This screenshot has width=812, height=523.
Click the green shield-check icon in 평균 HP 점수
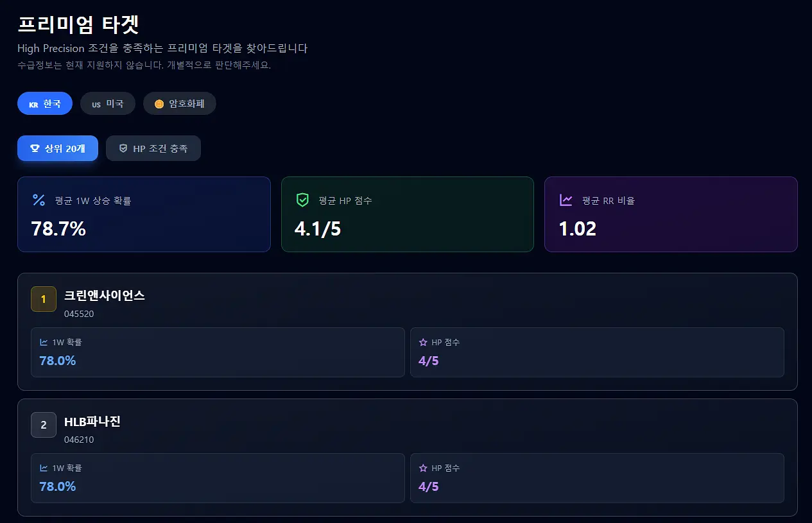[x=302, y=200]
